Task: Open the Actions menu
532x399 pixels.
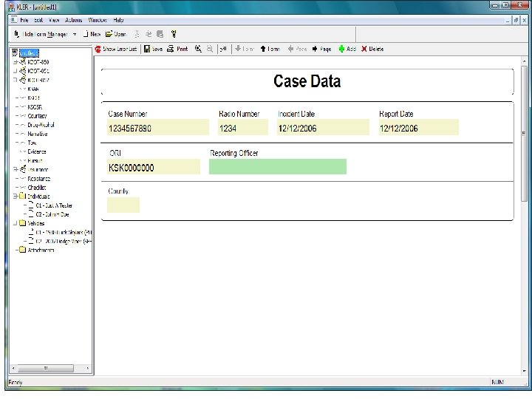Action: pyautogui.click(x=74, y=20)
